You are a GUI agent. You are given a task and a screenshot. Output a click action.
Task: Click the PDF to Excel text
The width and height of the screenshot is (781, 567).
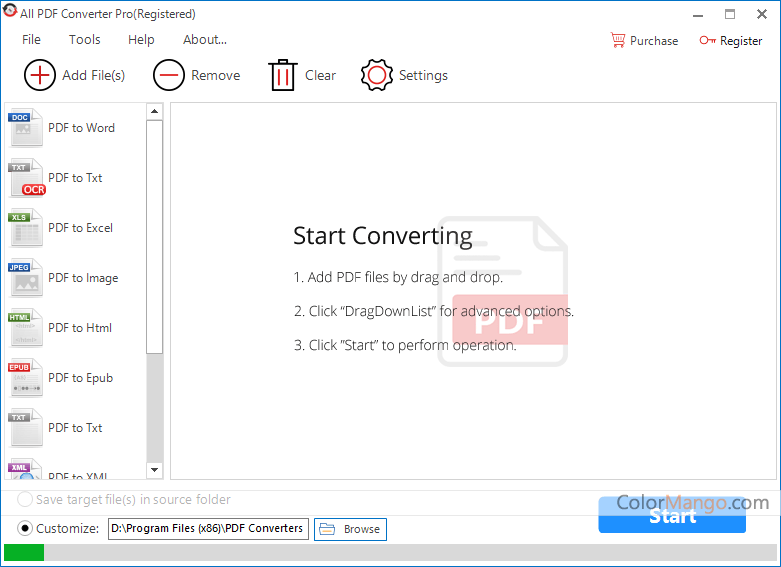[80, 228]
